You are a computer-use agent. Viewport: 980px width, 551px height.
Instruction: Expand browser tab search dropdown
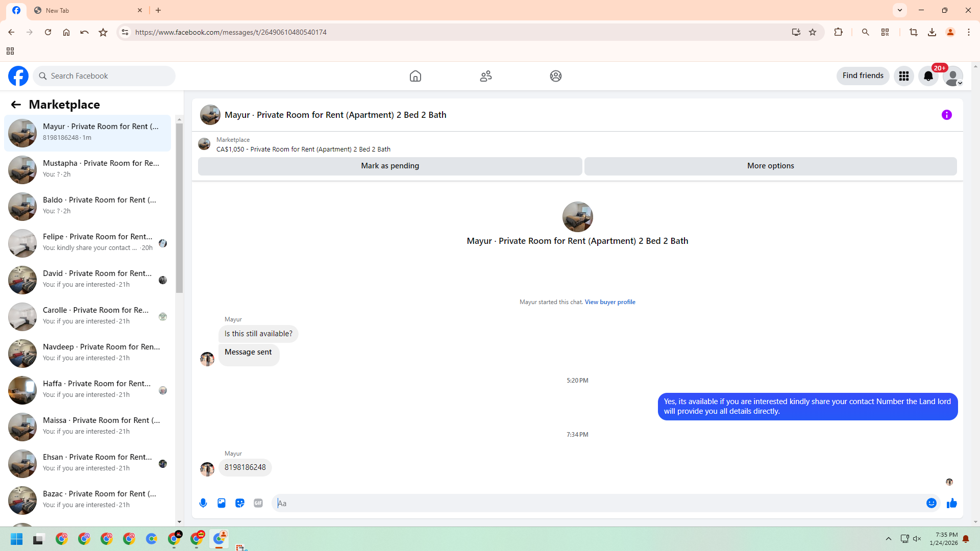pos(900,10)
